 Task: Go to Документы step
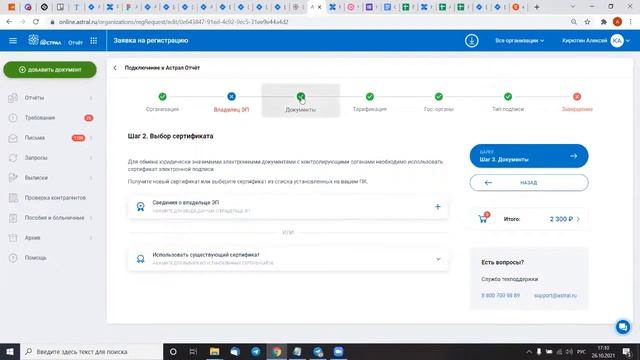point(300,102)
